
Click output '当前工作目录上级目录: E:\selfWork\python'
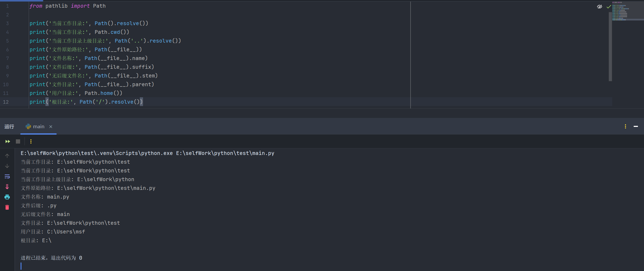pos(77,179)
